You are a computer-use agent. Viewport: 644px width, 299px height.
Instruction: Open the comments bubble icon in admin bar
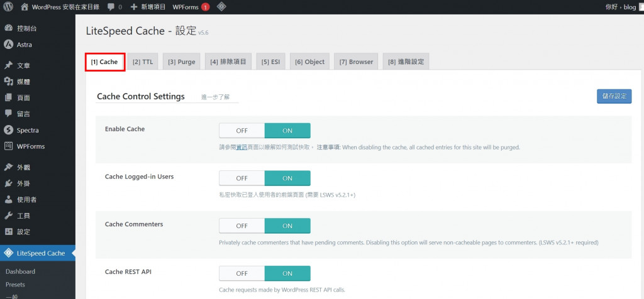111,7
